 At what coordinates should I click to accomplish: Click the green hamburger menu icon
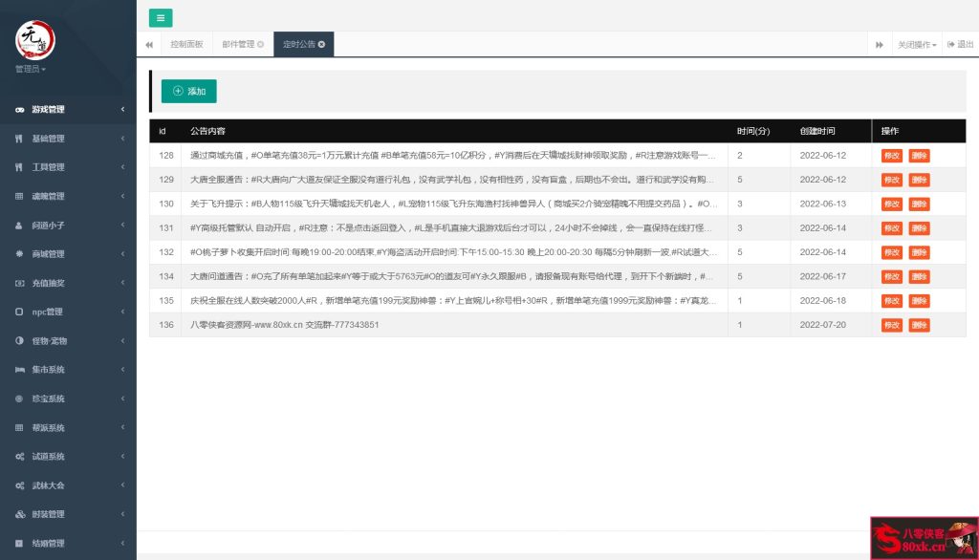pos(161,18)
